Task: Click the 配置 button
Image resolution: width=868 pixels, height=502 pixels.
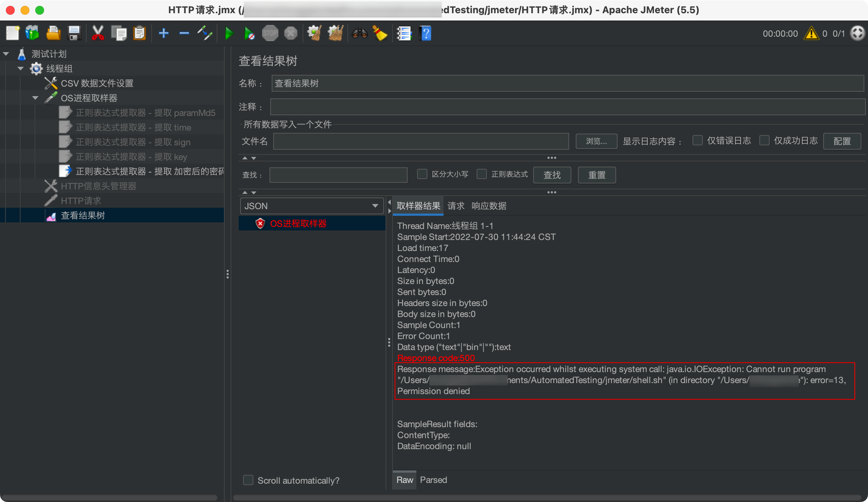Action: pos(842,141)
